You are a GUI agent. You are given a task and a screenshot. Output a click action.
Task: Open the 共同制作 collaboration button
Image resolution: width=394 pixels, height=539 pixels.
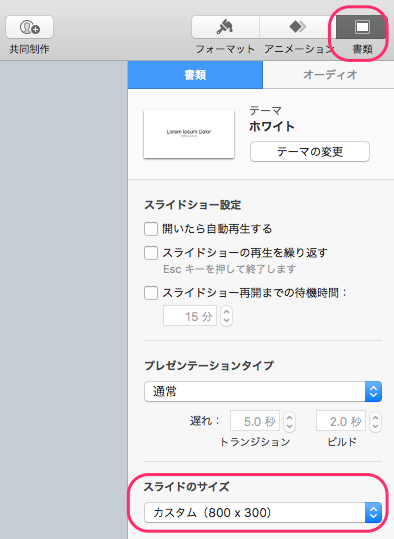[x=30, y=27]
